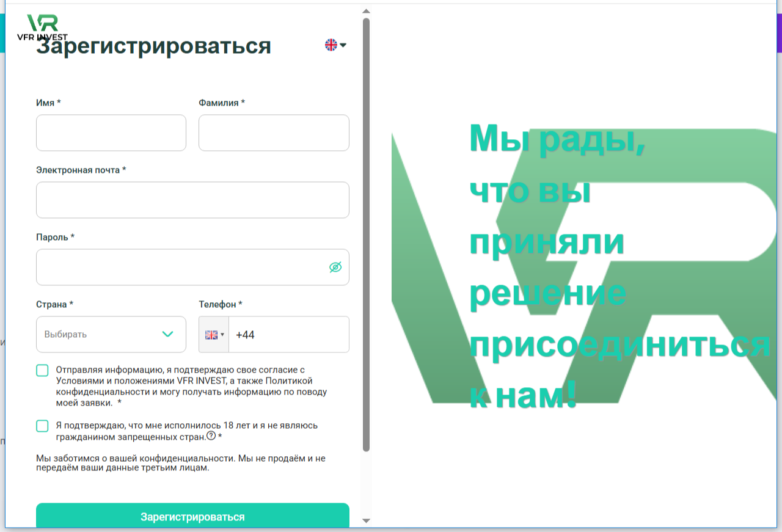The image size is (782, 532).
Task: Open the phone country code flag dropdown
Action: [x=214, y=334]
